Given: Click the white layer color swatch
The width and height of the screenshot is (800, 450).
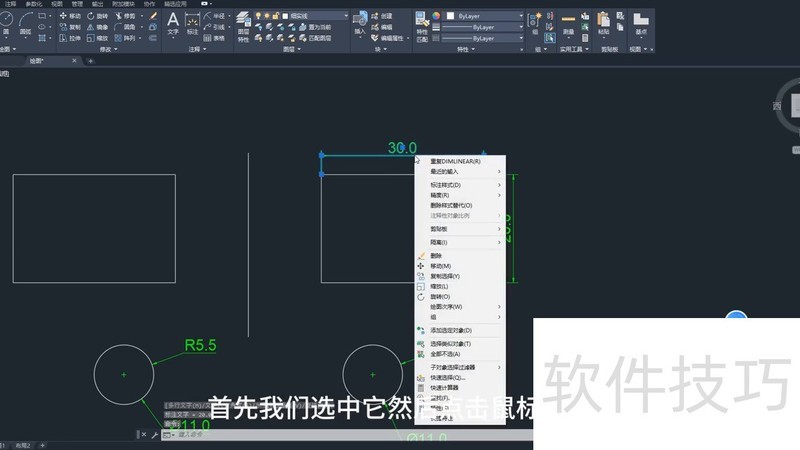Looking at the screenshot, I should tap(285, 16).
